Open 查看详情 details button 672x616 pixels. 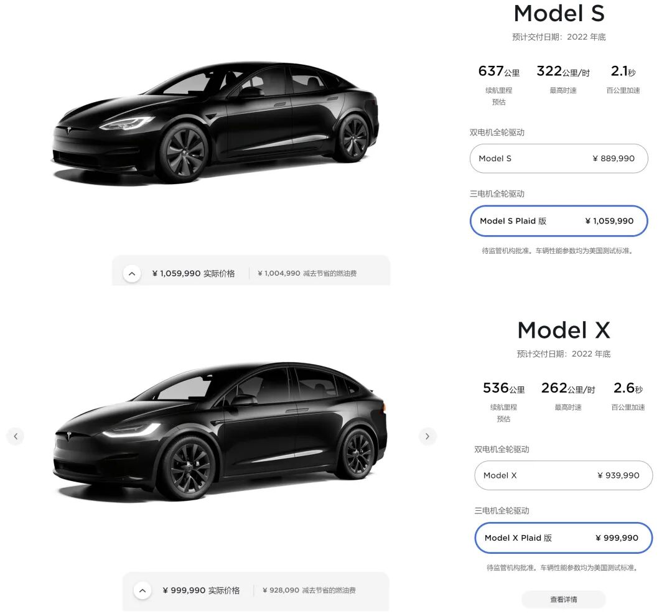[x=563, y=599]
